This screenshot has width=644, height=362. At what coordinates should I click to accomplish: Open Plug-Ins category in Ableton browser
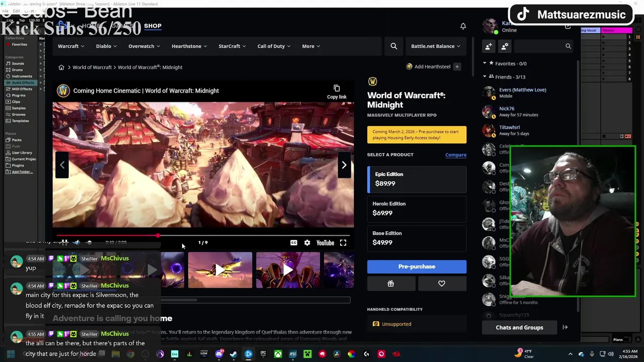(x=19, y=96)
